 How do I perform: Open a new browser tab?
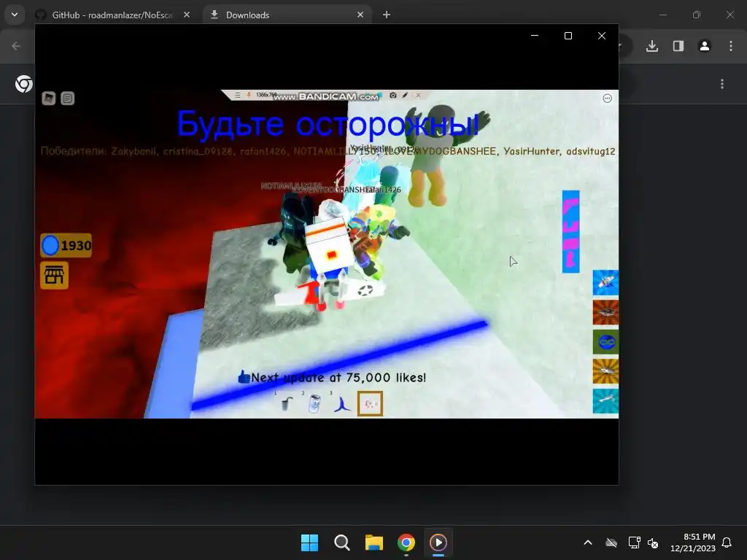(387, 15)
